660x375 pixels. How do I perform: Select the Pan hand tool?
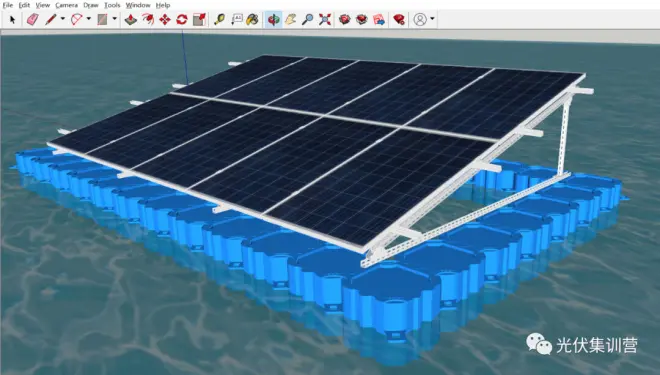290,19
